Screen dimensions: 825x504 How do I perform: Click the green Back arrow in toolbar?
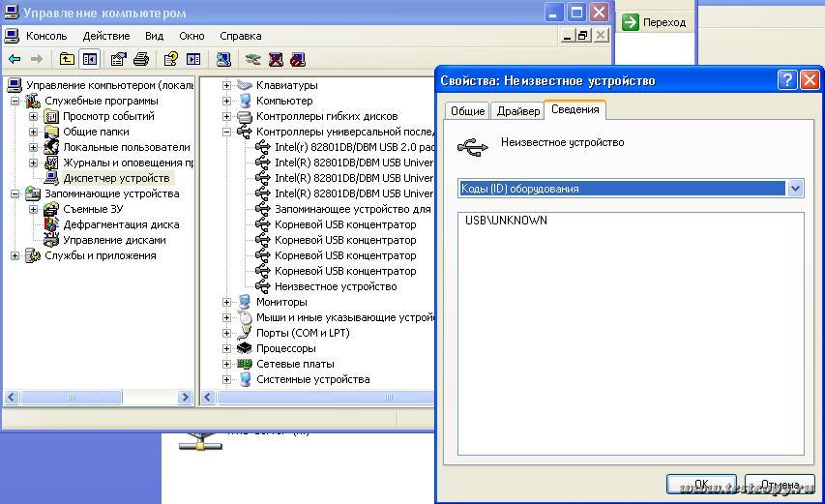pyautogui.click(x=15, y=59)
